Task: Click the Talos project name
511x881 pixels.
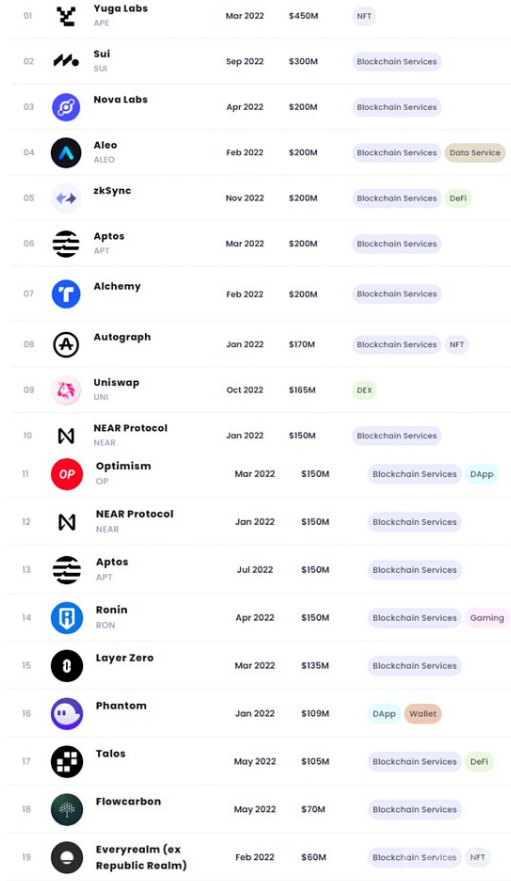Action: click(x=110, y=753)
